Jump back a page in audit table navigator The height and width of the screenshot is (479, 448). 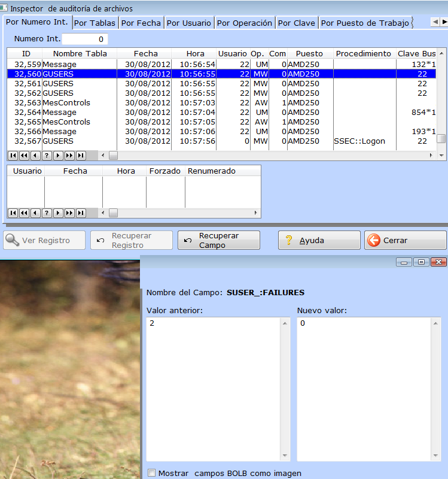click(x=24, y=156)
